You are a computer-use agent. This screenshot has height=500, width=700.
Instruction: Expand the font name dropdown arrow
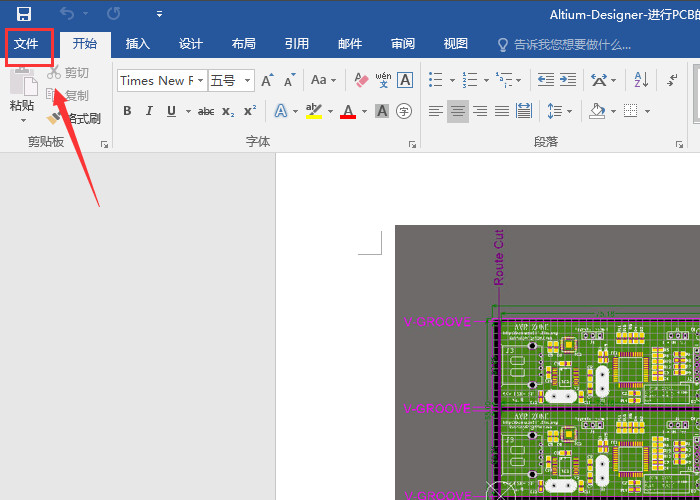click(201, 81)
